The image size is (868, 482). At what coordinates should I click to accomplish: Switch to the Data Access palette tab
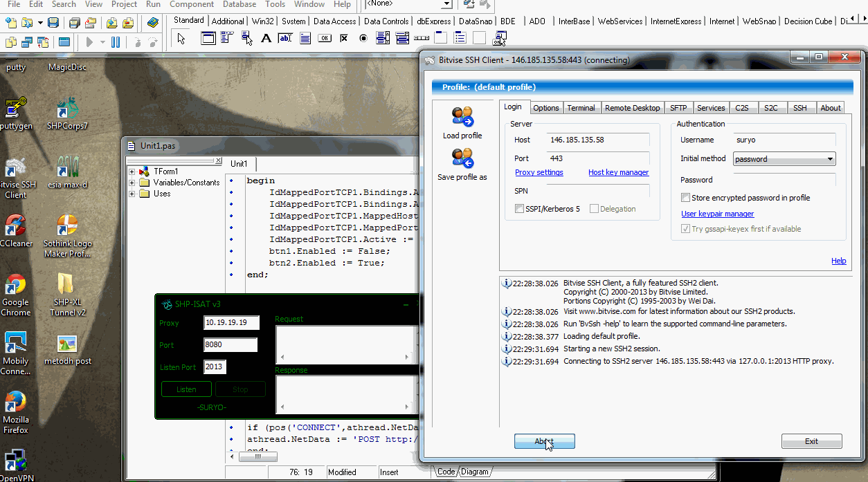[x=334, y=21]
